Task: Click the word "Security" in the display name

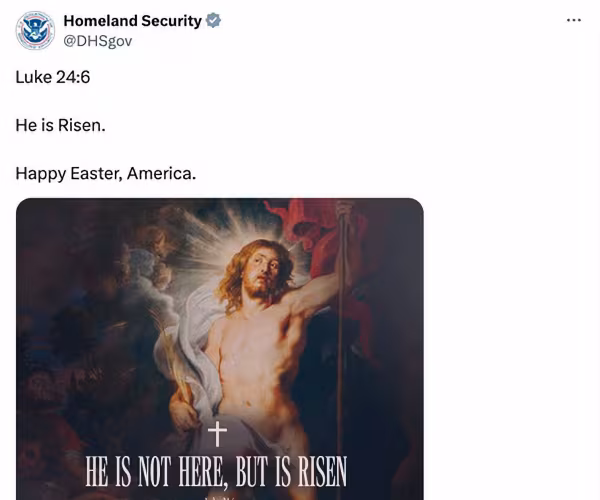Action: (169, 21)
